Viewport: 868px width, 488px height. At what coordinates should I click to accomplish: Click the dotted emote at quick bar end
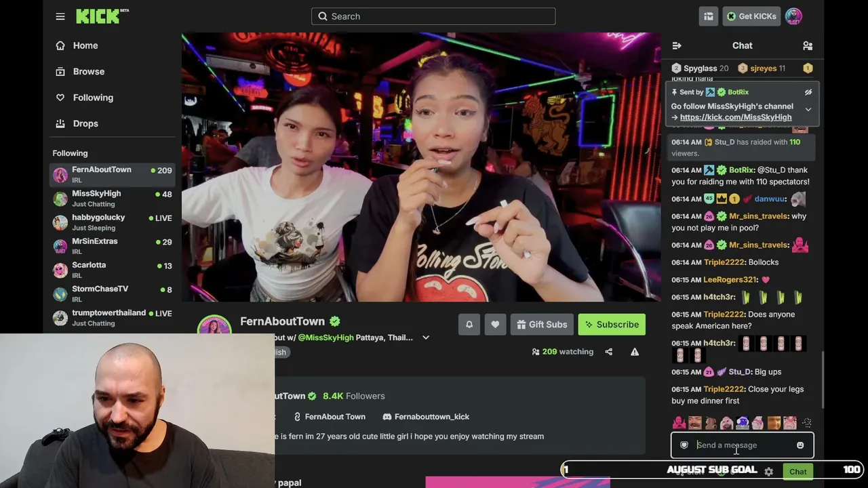pyautogui.click(x=806, y=424)
